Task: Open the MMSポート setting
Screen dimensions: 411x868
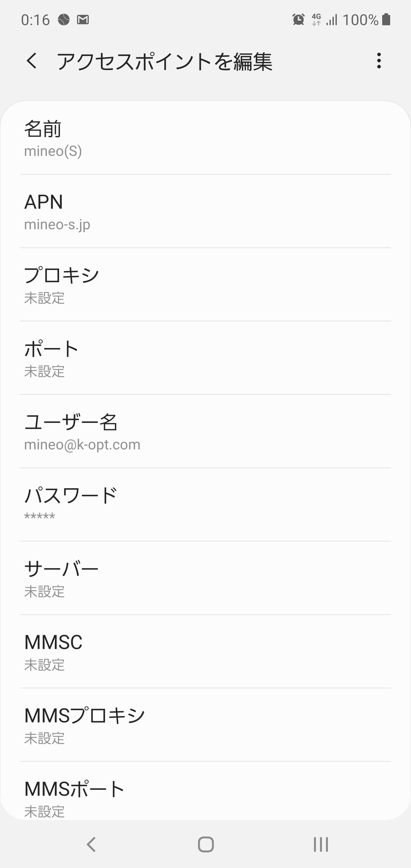Action: pyautogui.click(x=205, y=795)
